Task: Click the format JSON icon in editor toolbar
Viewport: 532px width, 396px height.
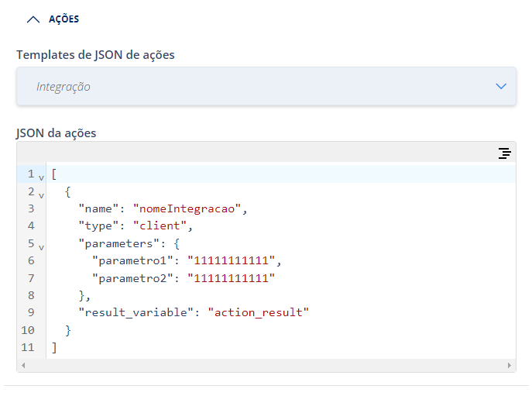Action: 505,153
